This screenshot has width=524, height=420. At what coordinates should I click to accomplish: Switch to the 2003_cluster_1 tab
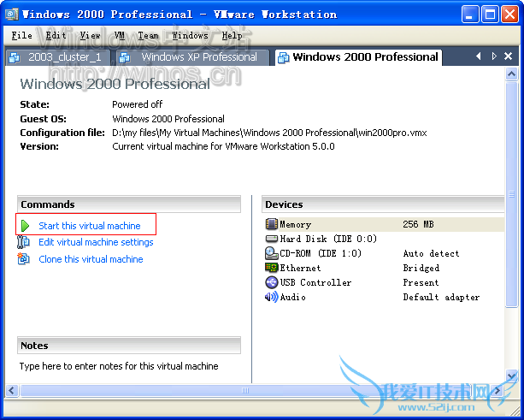tap(58, 57)
